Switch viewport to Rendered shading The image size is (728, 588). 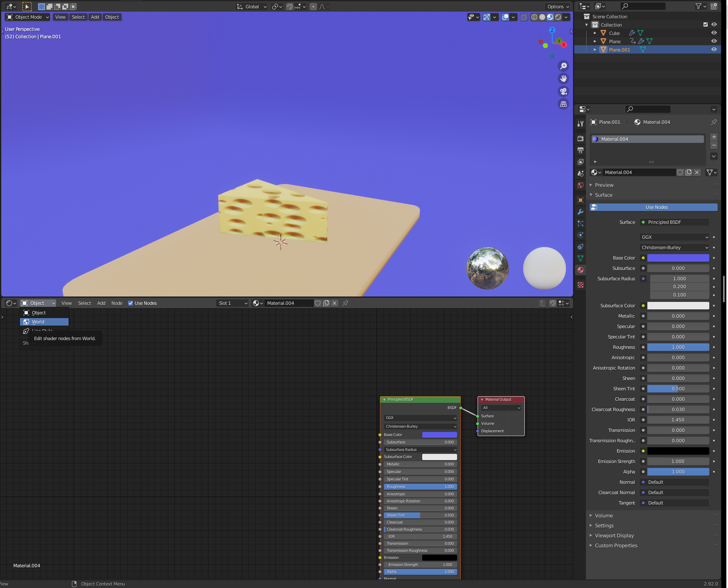pos(558,17)
